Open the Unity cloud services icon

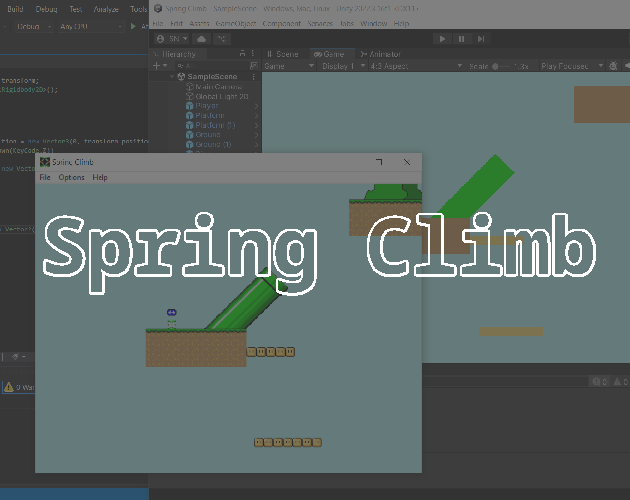(202, 39)
